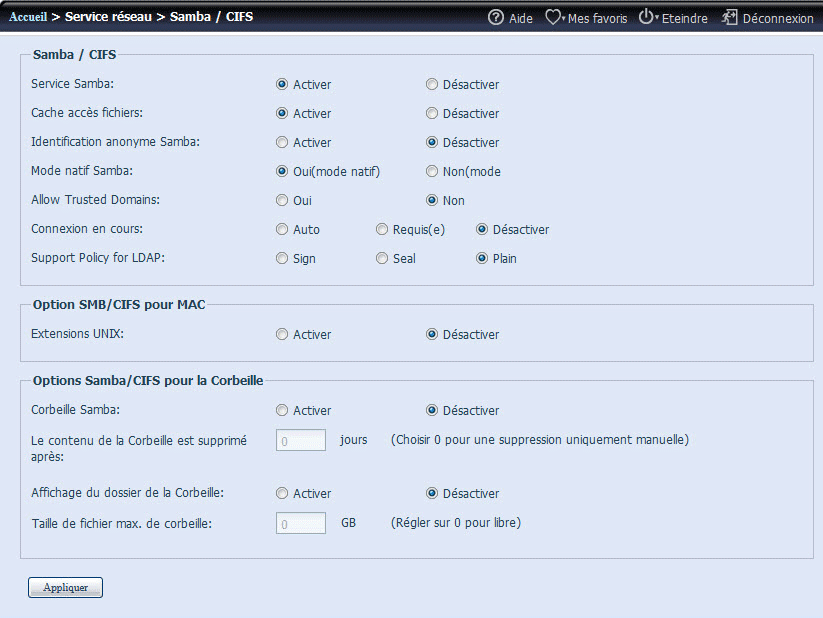Set Connexion en cours to Requis(e)
Image resolution: width=823 pixels, height=618 pixels.
click(382, 230)
